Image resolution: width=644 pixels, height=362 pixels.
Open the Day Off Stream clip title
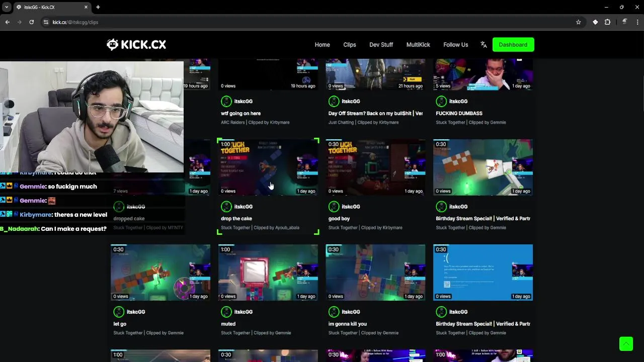pyautogui.click(x=375, y=114)
